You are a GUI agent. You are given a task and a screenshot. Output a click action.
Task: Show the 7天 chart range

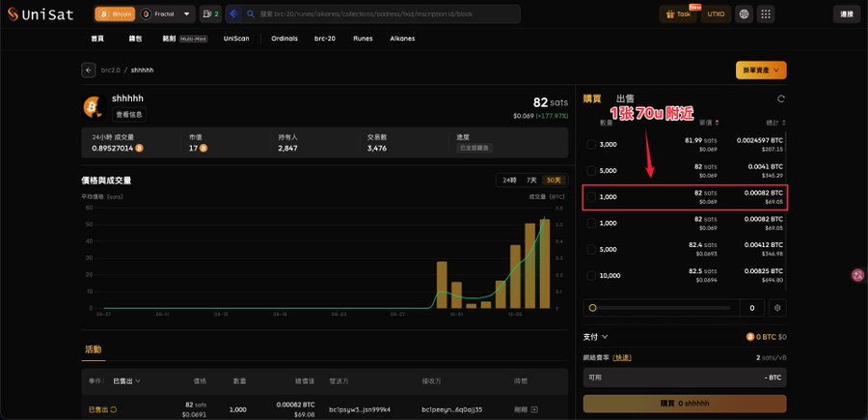coord(531,181)
